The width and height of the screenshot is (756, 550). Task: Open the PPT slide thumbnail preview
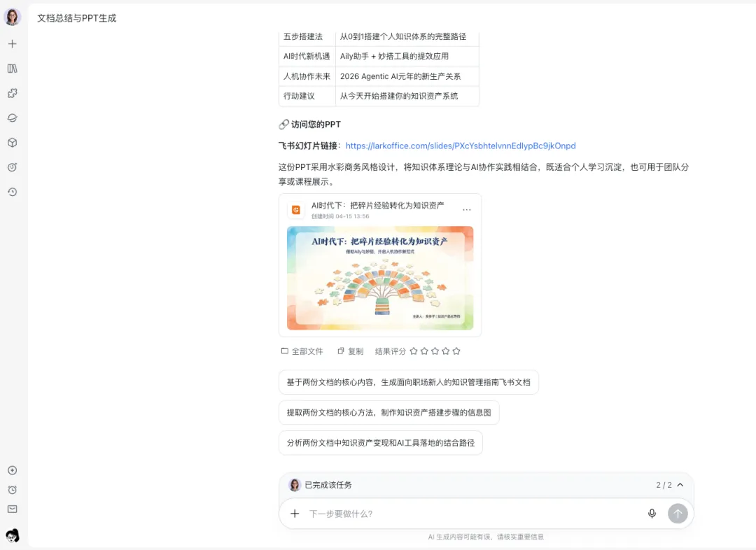380,278
